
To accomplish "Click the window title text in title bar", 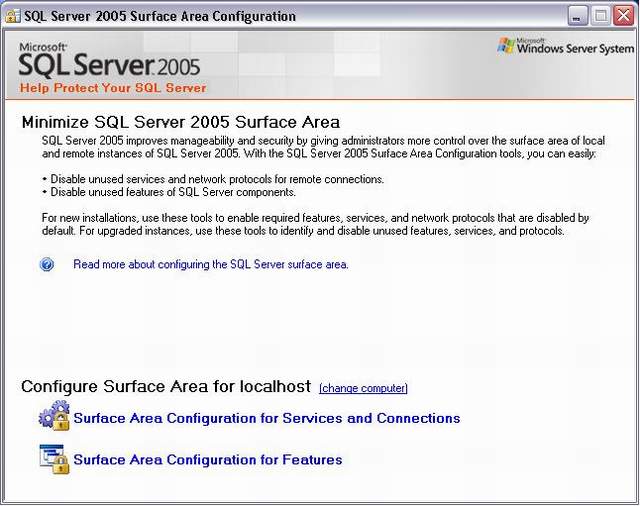I will [160, 16].
